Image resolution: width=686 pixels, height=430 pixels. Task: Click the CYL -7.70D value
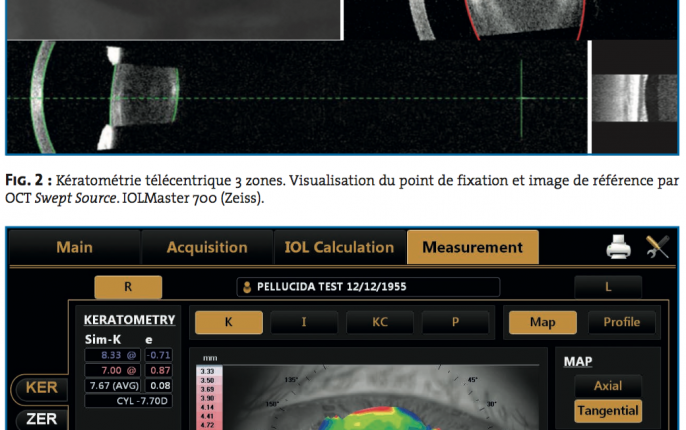click(128, 401)
